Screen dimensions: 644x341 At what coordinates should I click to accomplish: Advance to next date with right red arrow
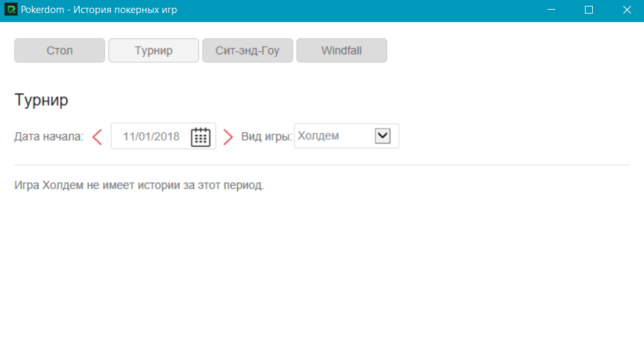click(228, 137)
